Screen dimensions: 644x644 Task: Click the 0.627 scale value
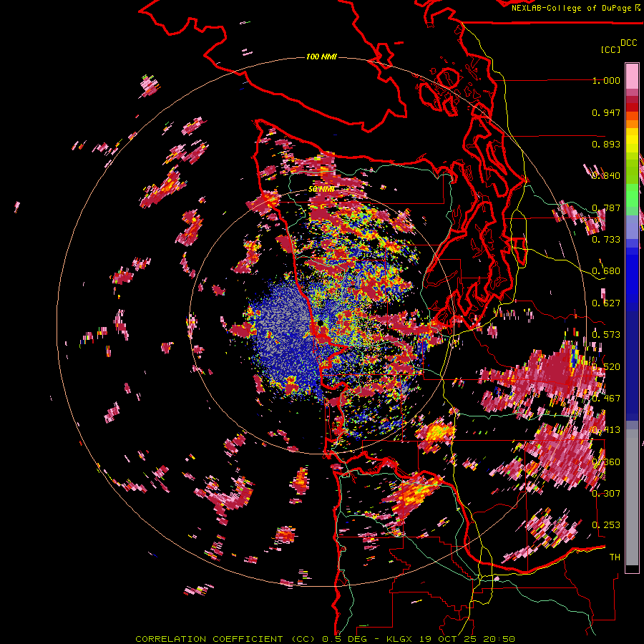pos(606,303)
